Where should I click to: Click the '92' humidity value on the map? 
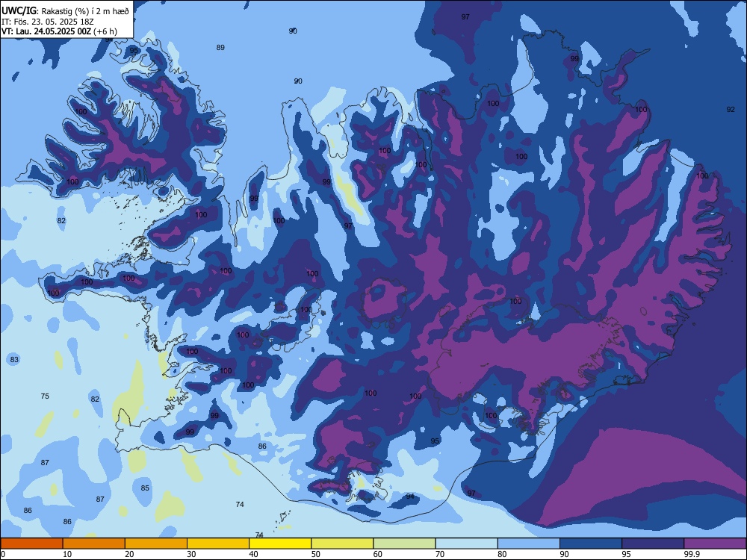pos(731,110)
